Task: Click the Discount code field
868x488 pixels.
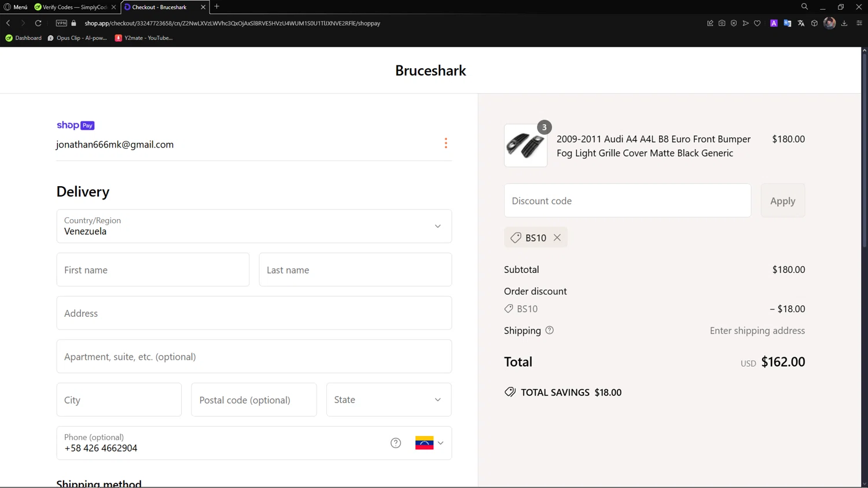Action: (628, 201)
